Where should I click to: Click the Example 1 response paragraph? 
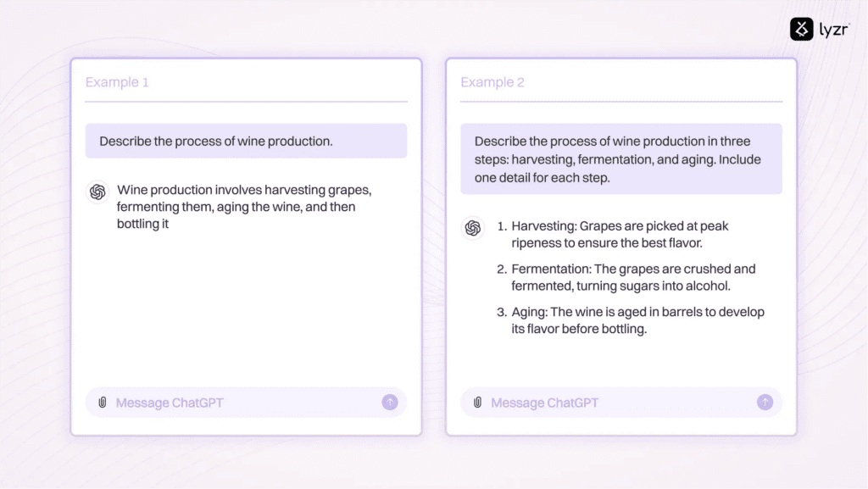(x=244, y=207)
